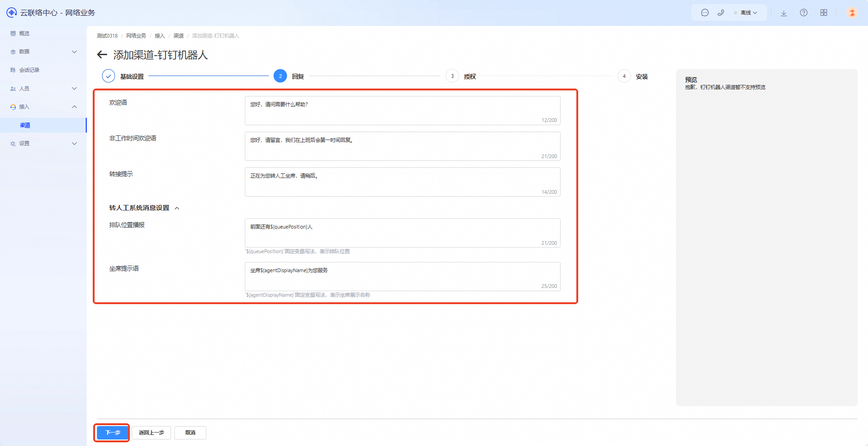Click the download icon in top bar
Screen dimensions: 868x446
coord(784,13)
